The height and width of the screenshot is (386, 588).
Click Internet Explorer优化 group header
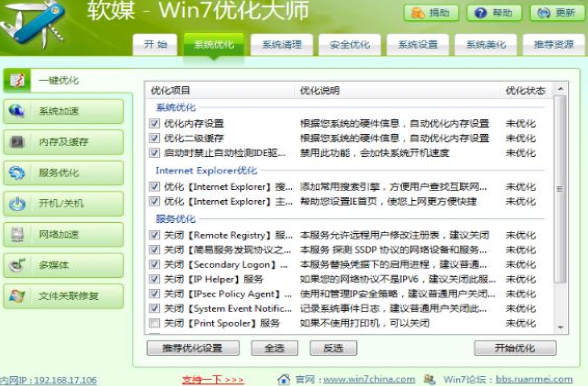206,171
